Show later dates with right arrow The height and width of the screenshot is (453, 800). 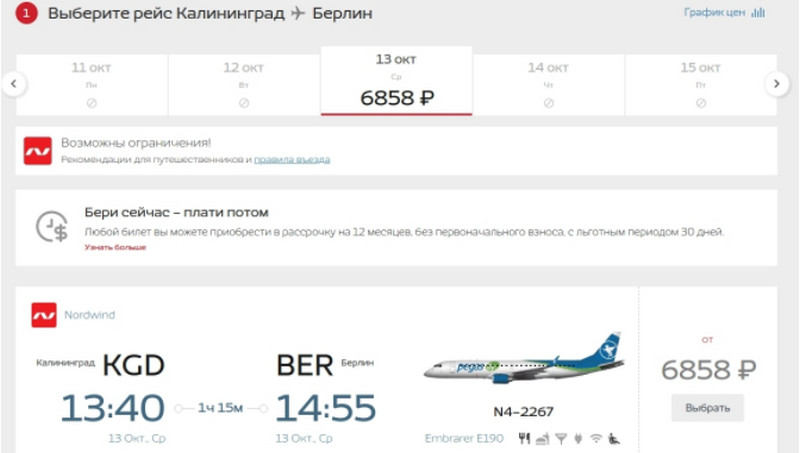777,84
